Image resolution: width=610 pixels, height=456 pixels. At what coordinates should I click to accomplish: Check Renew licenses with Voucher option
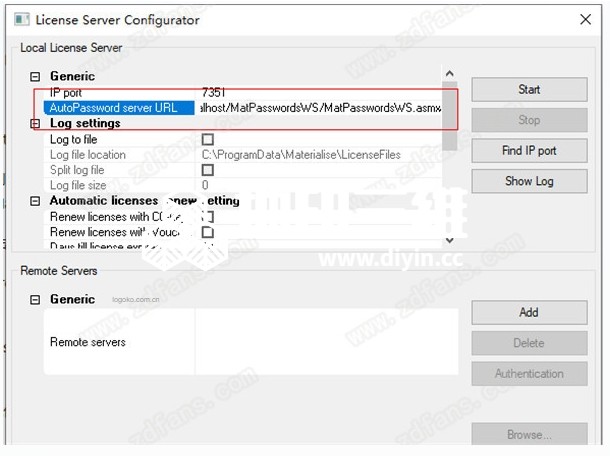[208, 232]
